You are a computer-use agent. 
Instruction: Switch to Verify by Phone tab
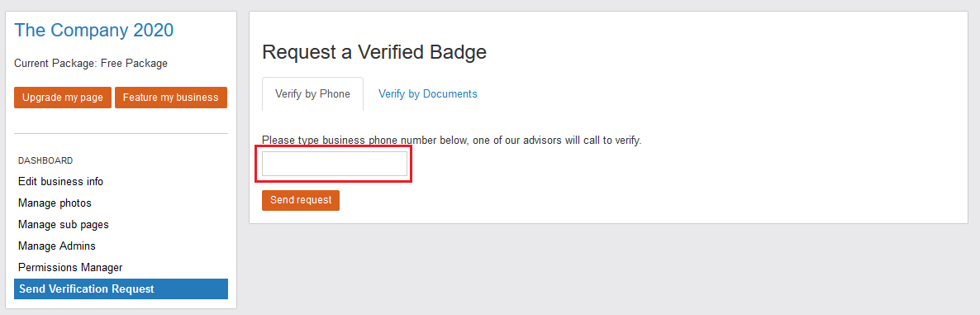312,93
